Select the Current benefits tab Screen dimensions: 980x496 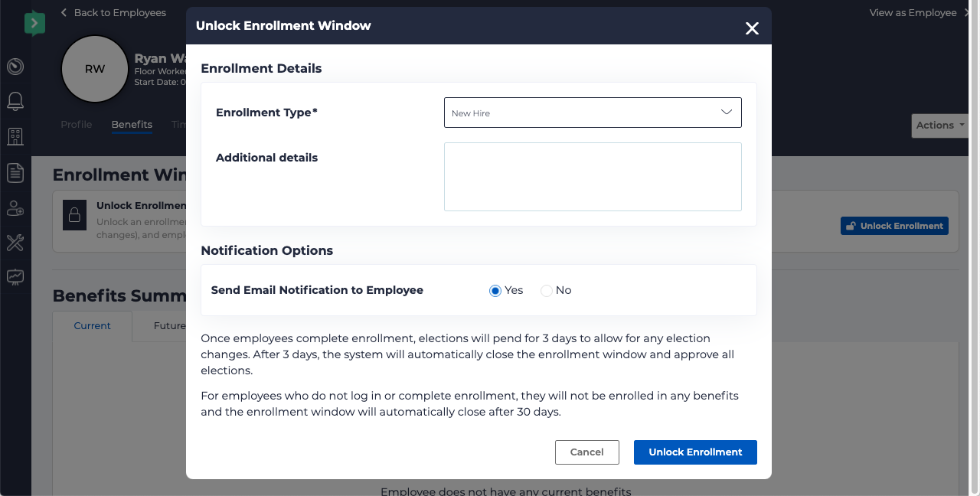tap(92, 325)
